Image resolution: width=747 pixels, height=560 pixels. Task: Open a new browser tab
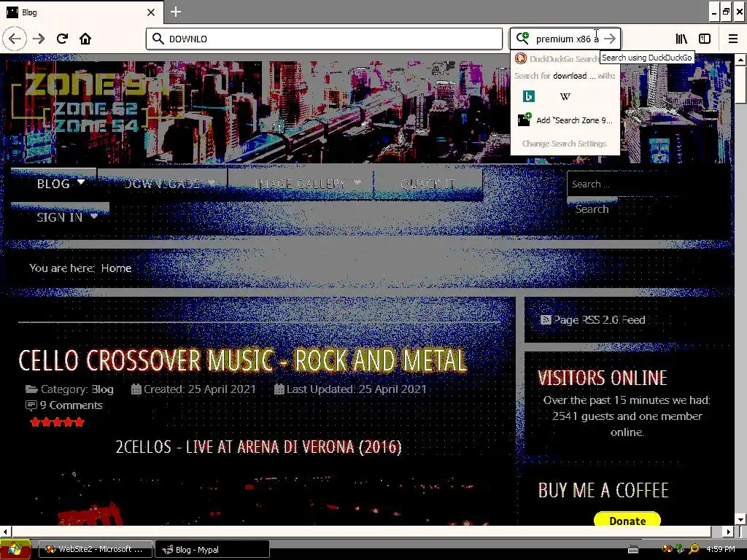pos(176,12)
